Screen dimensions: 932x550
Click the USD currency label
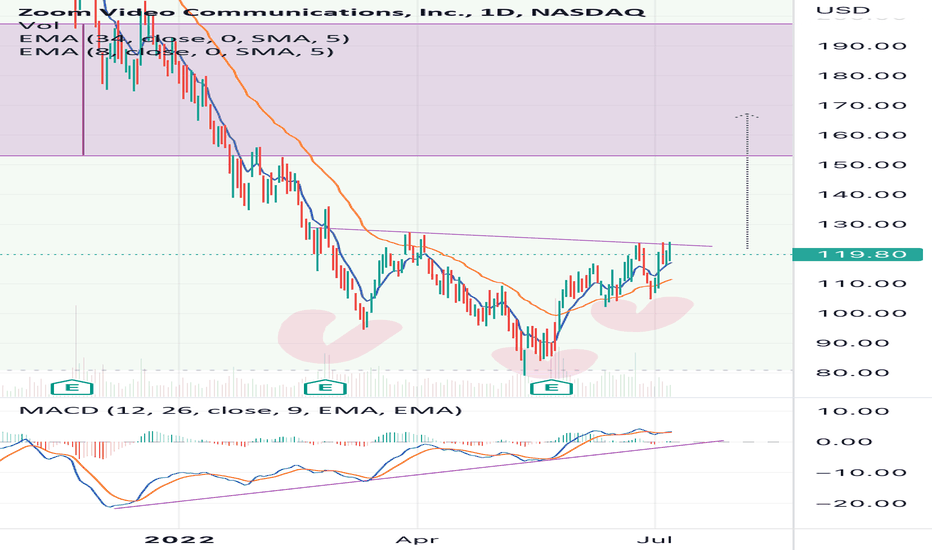[843, 10]
